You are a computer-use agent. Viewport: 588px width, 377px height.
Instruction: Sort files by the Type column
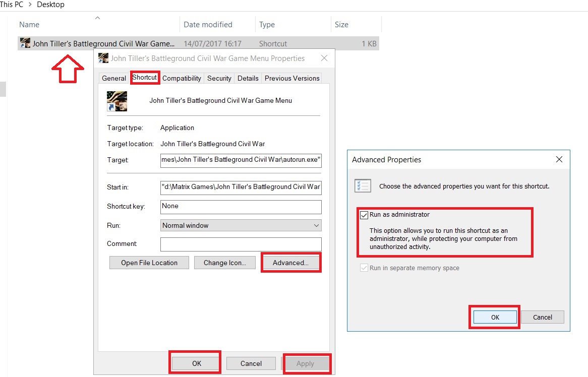tap(267, 25)
